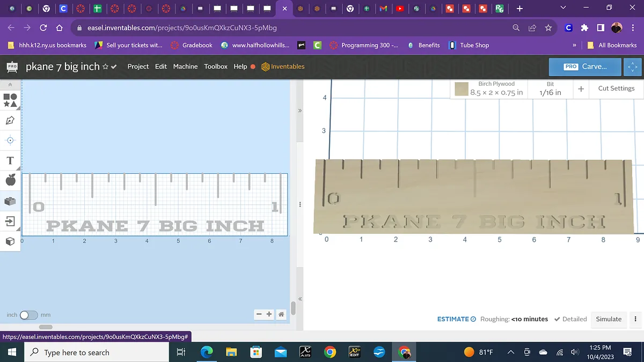Open the Lego brick apps tool
The width and height of the screenshot is (644, 362).
[x=10, y=201]
